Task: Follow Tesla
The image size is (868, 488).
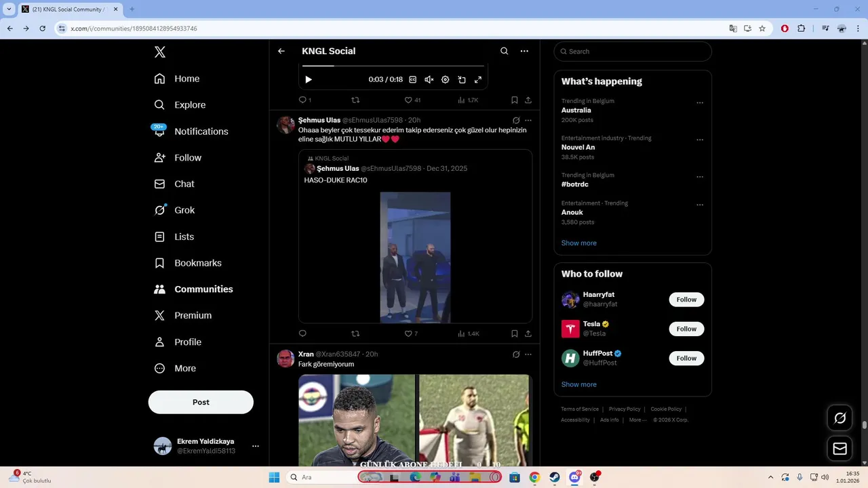Action: [x=686, y=329]
